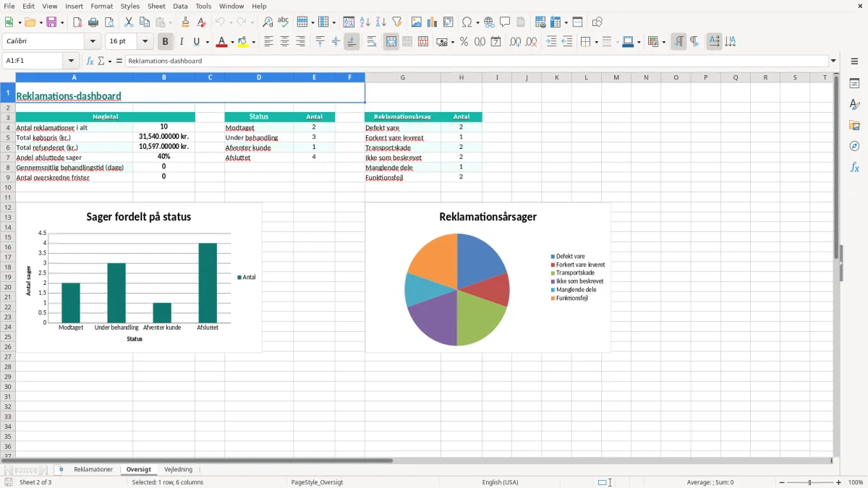Click the Insert Pivot Table icon

[x=448, y=22]
